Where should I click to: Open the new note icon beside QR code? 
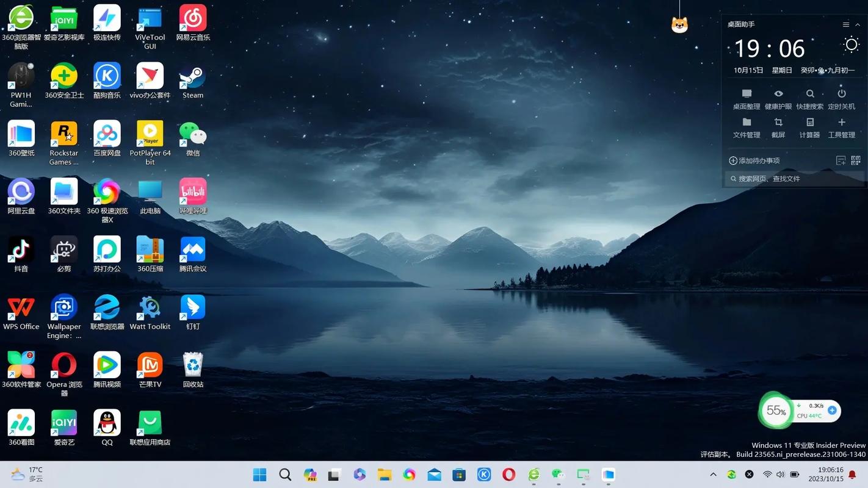point(841,160)
